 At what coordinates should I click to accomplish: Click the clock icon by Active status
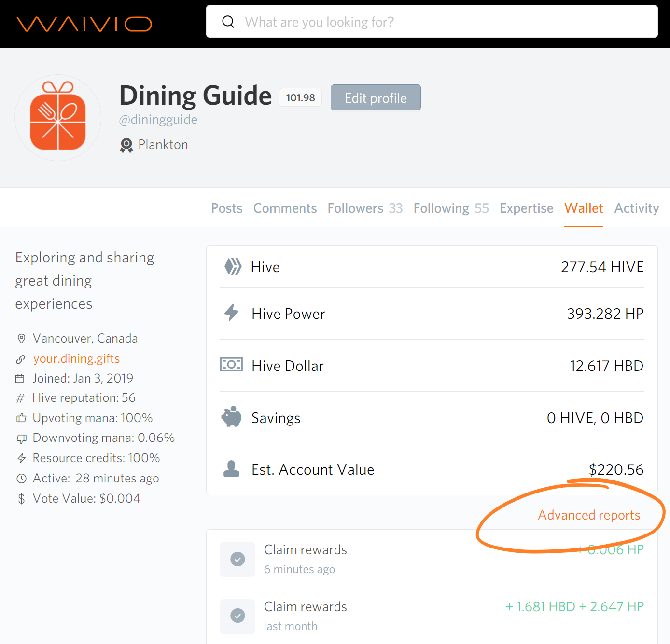click(x=21, y=479)
